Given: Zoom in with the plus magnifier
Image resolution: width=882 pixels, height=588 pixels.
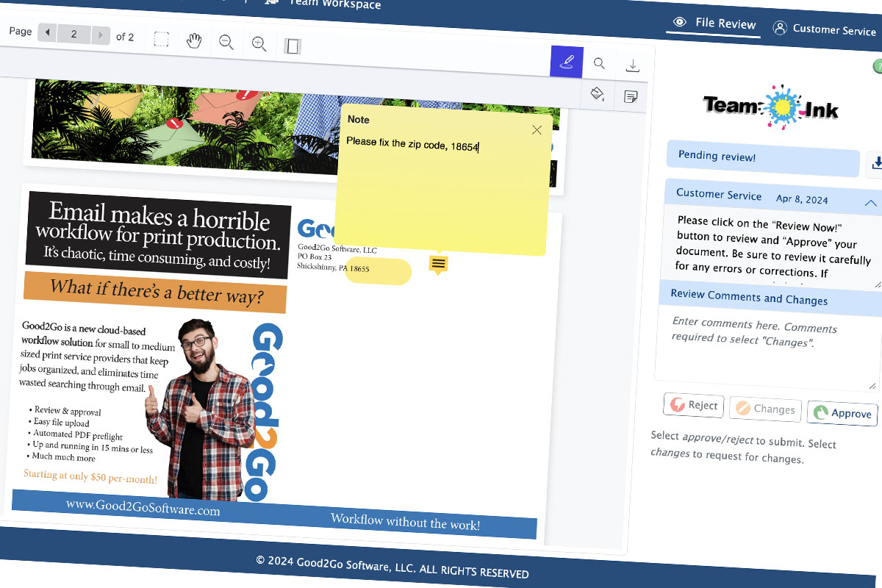Looking at the screenshot, I should tap(259, 44).
